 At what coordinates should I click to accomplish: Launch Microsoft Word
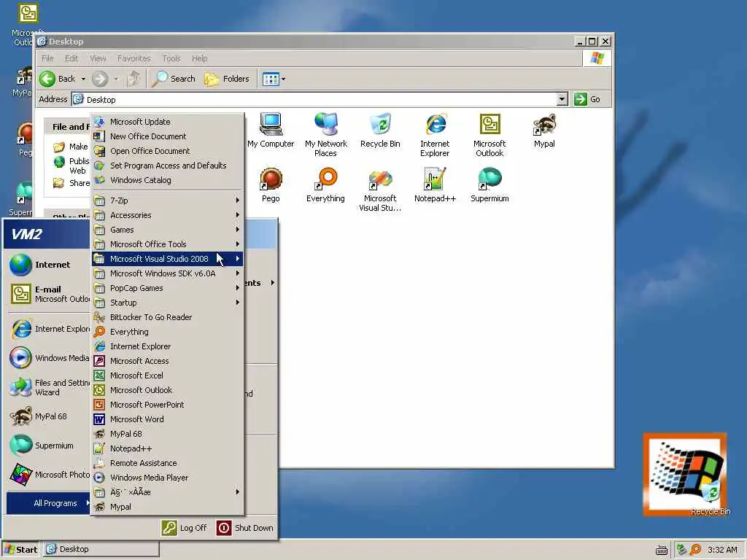pos(168,419)
